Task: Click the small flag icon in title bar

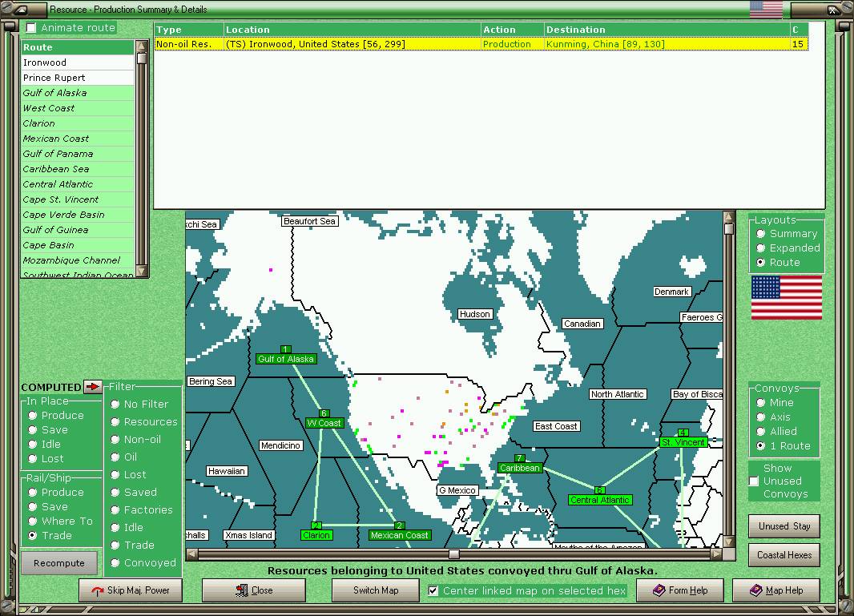Action: pyautogui.click(x=766, y=10)
